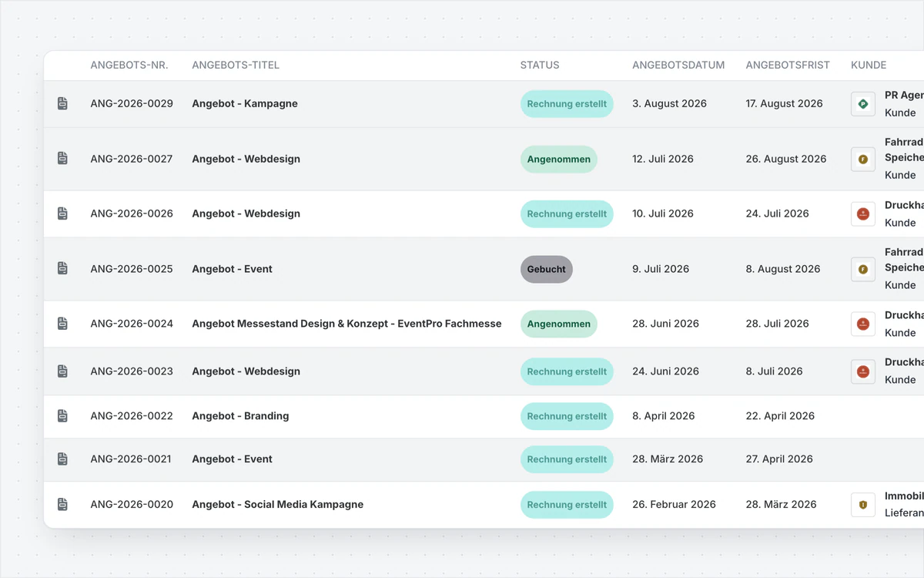Click Angenommen badge for ANG-2026-0024
Screen dimensions: 924x578
(559, 324)
